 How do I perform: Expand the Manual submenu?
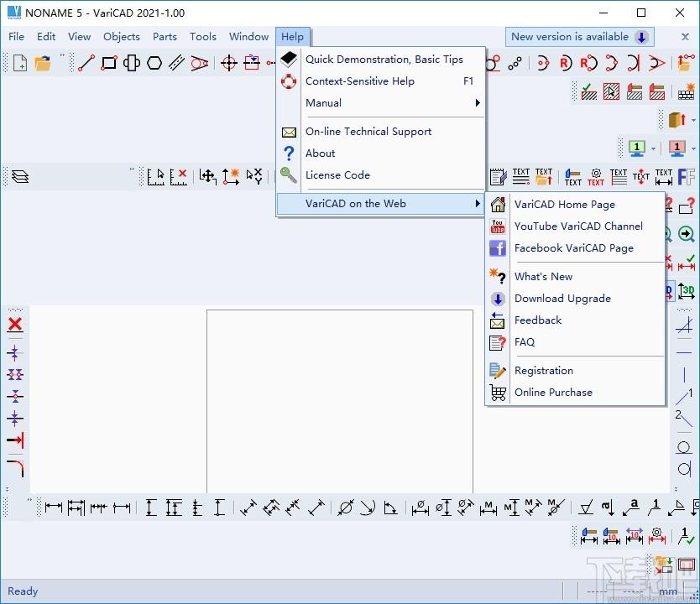[x=381, y=103]
